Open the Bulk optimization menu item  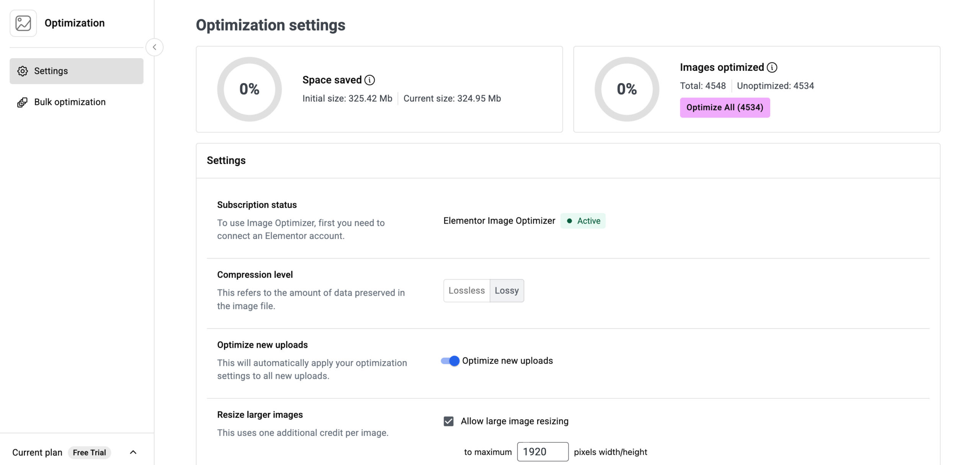click(x=70, y=102)
